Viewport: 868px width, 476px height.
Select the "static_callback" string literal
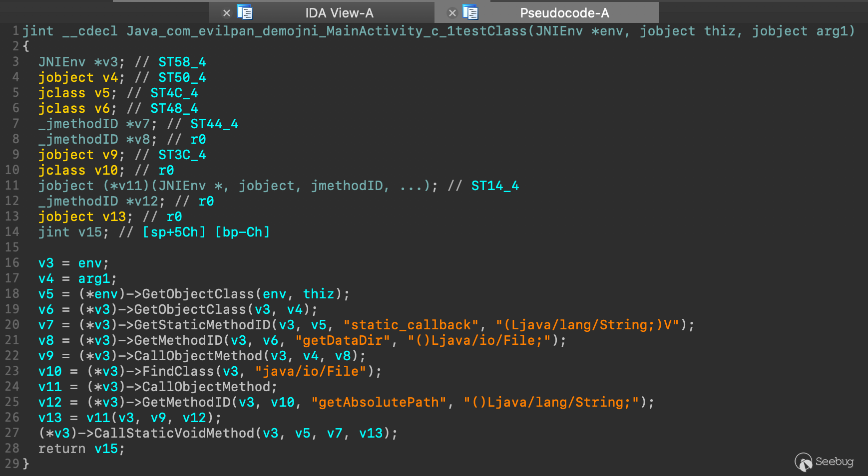pyautogui.click(x=411, y=325)
